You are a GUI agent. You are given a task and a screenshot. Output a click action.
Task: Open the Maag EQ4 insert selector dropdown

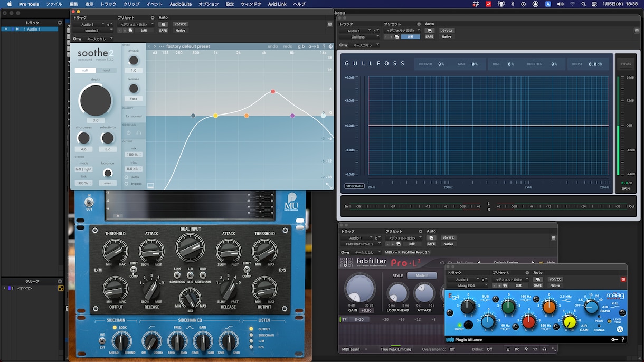(x=468, y=285)
